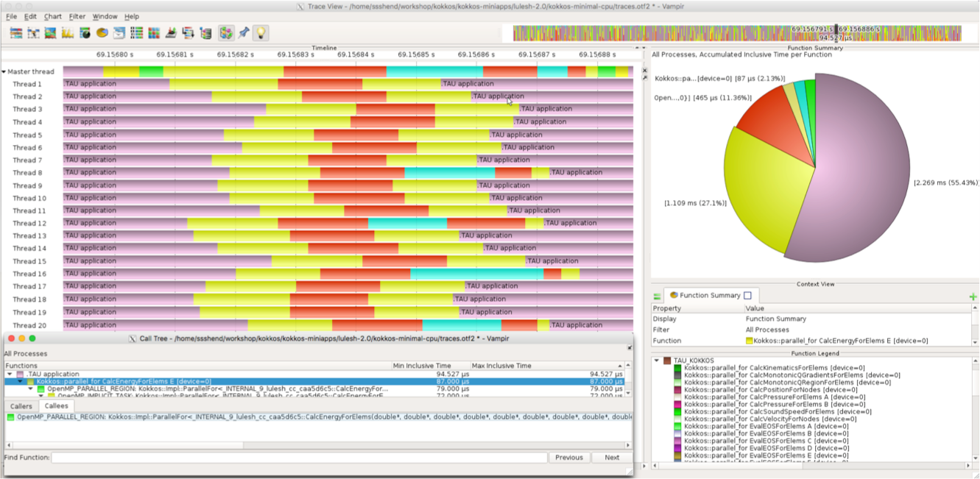The height and width of the screenshot is (479, 980).
Task: Toggle checkbox beside Function Summary tab
Action: click(747, 296)
